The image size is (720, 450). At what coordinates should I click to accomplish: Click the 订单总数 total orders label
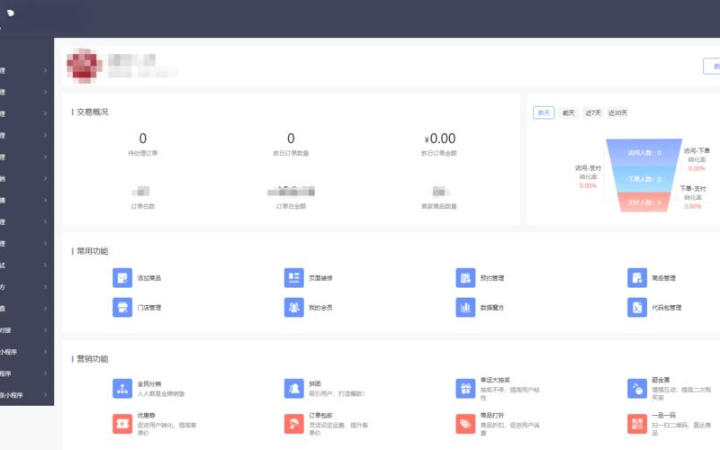point(143,206)
